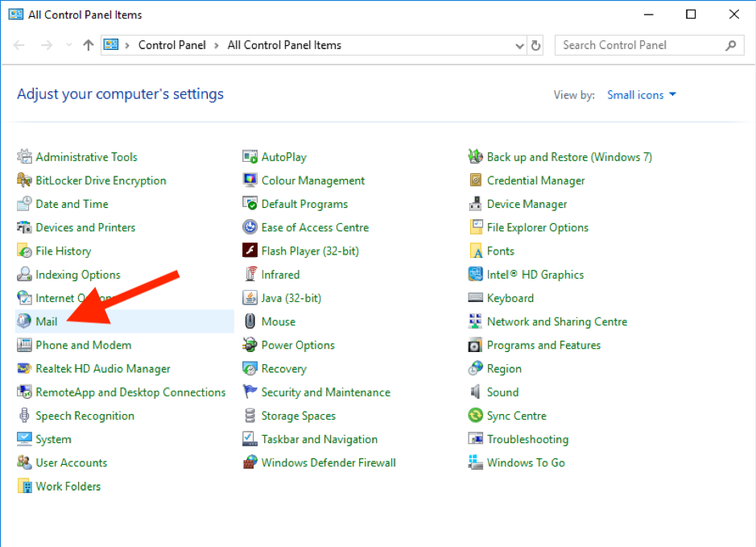This screenshot has height=547, width=756.
Task: Open Storage Spaces link
Action: (298, 416)
